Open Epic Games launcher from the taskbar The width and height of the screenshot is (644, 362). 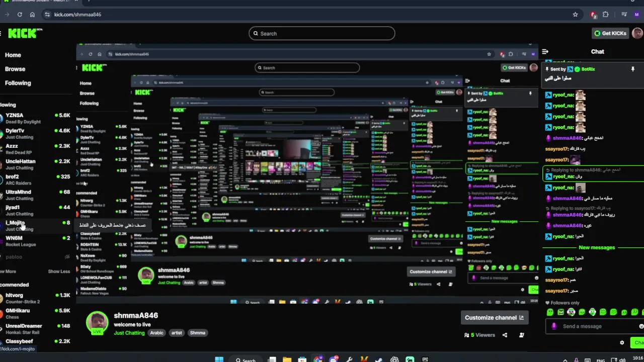point(425,359)
